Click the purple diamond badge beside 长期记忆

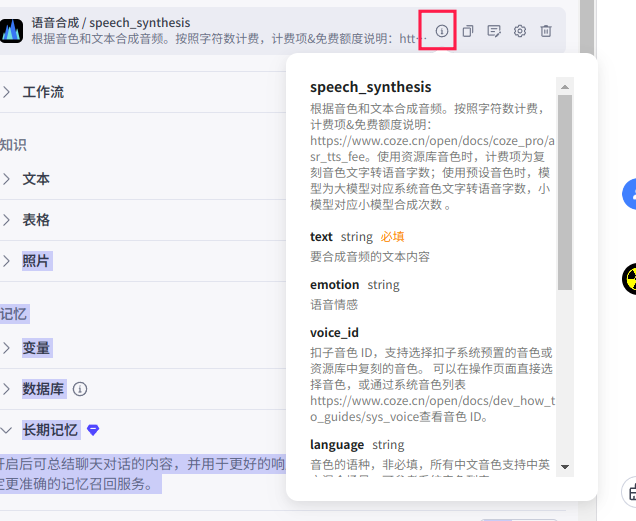pos(93,430)
